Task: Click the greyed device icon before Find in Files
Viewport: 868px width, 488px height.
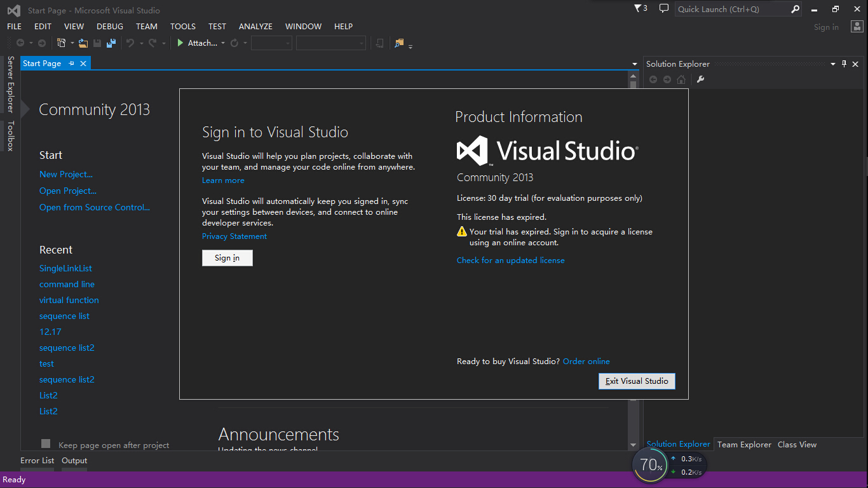Action: click(x=379, y=43)
